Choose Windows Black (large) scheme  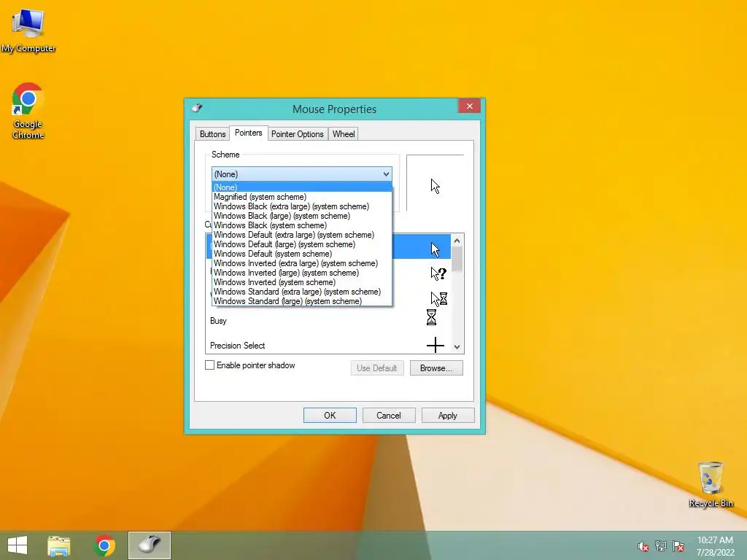click(301, 216)
